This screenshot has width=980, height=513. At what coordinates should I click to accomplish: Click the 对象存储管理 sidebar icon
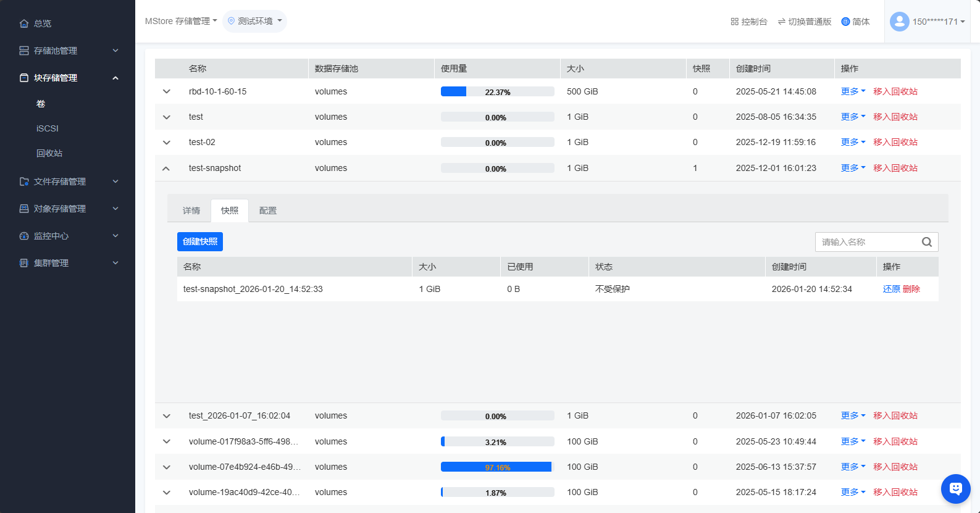[x=24, y=209]
